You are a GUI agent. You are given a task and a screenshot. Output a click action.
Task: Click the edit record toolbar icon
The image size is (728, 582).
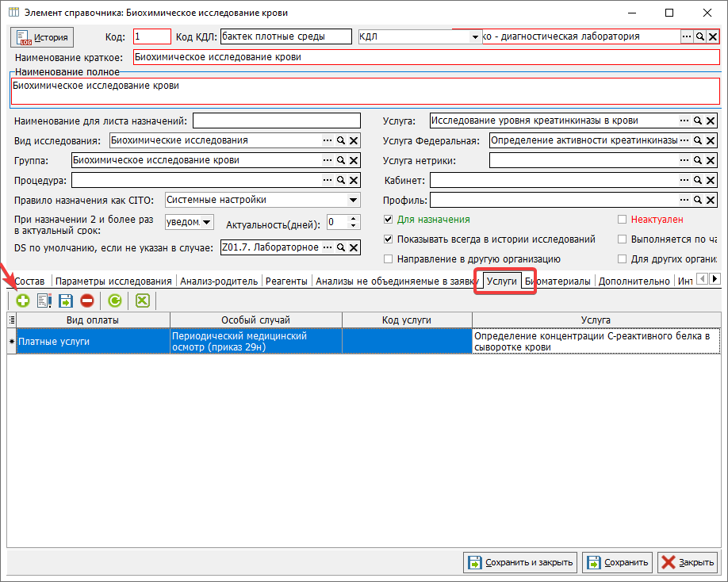tap(44, 301)
